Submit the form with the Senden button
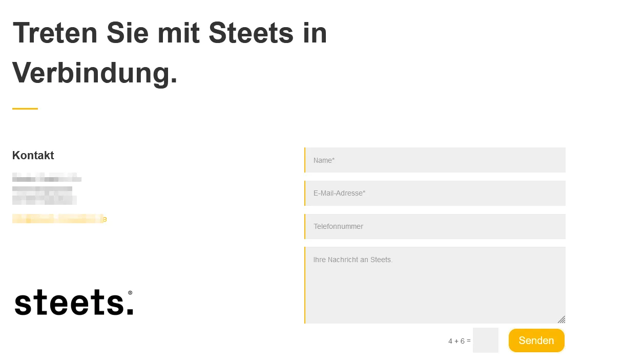 click(536, 340)
